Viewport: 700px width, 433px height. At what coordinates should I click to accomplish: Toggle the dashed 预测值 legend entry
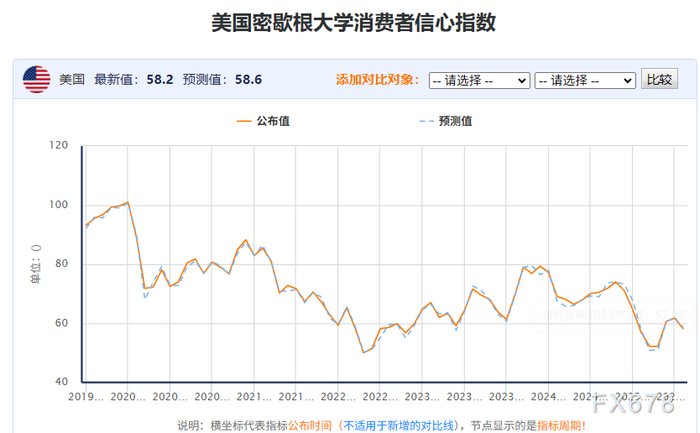coord(446,121)
